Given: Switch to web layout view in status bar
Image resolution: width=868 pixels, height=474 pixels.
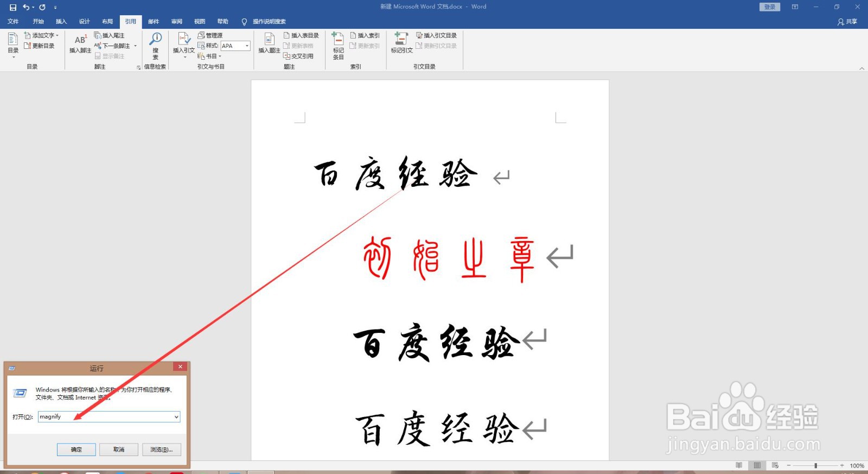Looking at the screenshot, I should tap(775, 465).
